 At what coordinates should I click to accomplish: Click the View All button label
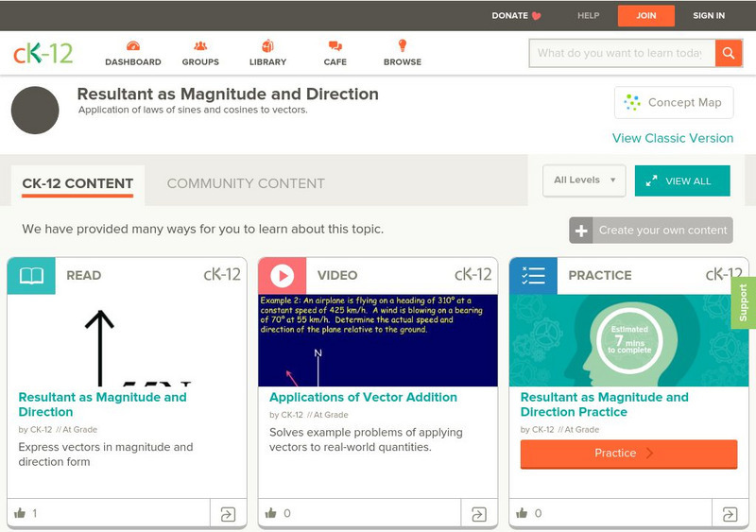(x=688, y=181)
